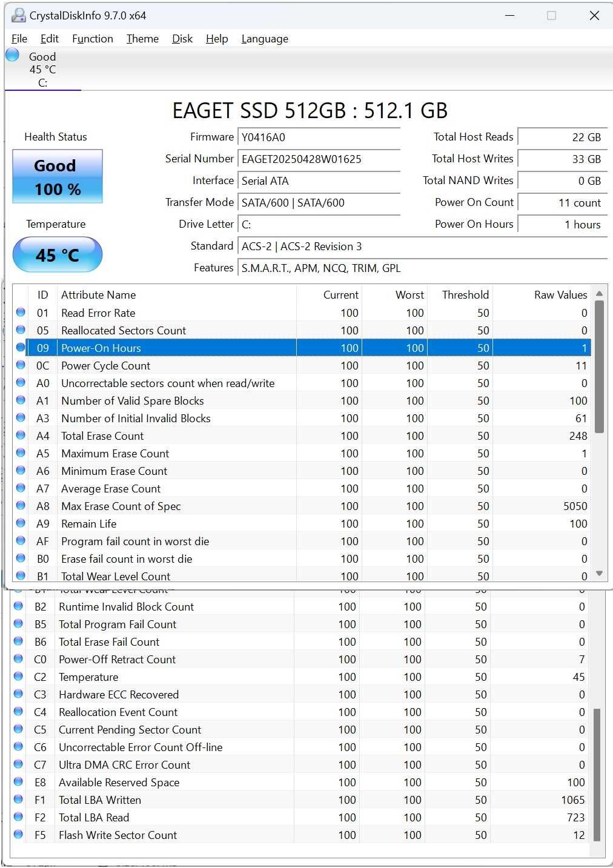Click the Total NAND Writes value 0 GB
Image resolution: width=613 pixels, height=868 pixels.
(563, 181)
